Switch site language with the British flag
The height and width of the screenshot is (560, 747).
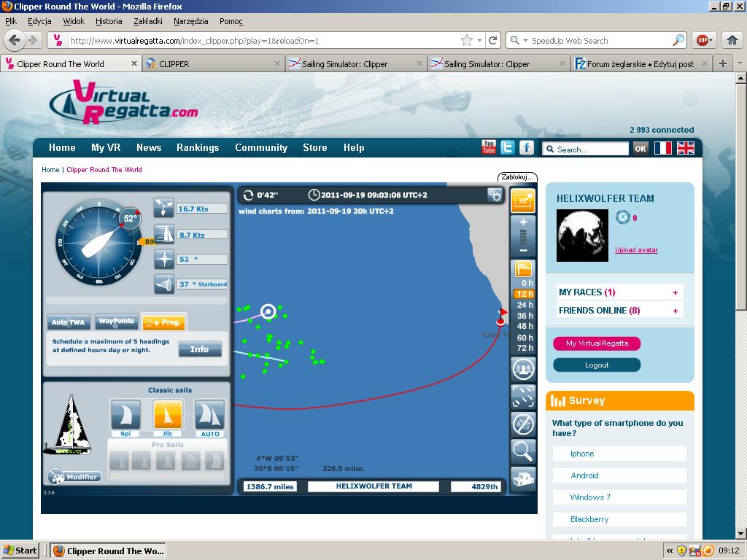(x=686, y=148)
